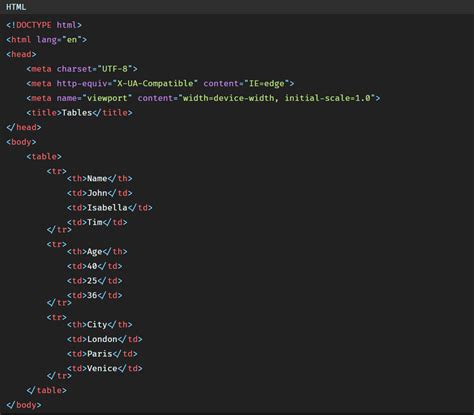Image resolution: width=474 pixels, height=415 pixels.
Task: Click the html lang="en" opening tag
Action: pyautogui.click(x=46, y=40)
